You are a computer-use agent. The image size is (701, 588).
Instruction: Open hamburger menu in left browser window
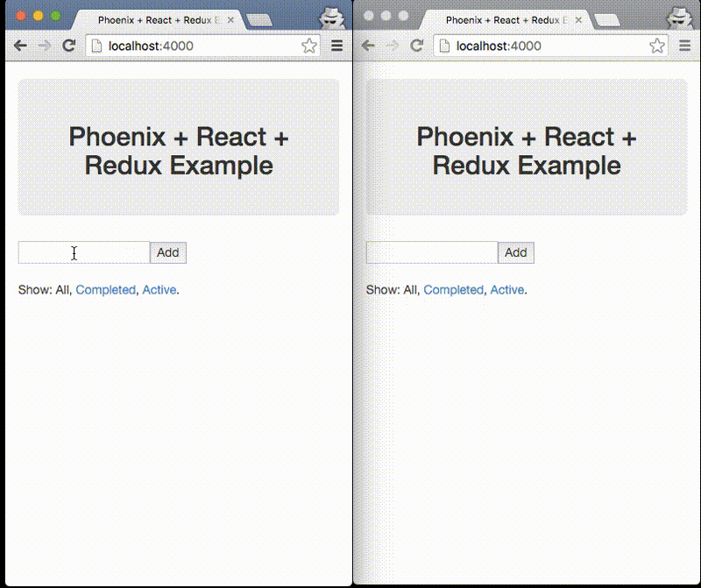[x=337, y=46]
